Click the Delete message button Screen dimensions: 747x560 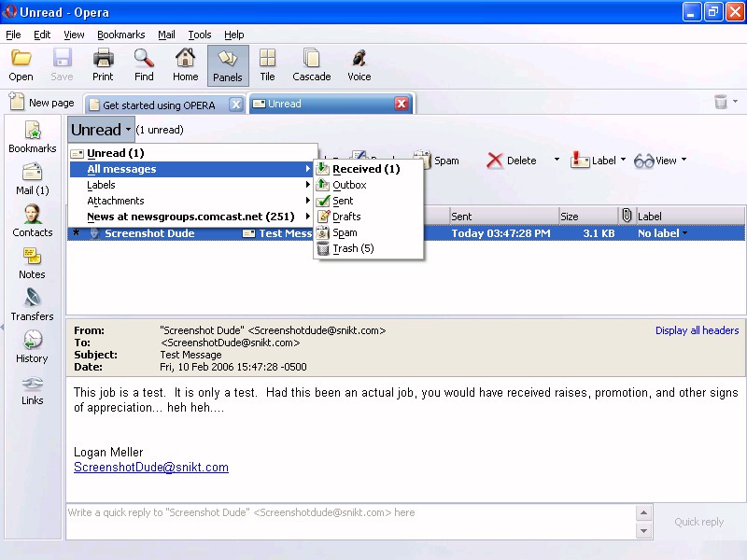pos(511,161)
